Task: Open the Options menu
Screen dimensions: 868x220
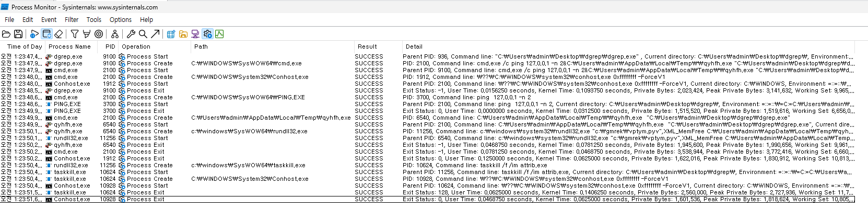Action: 121,19
